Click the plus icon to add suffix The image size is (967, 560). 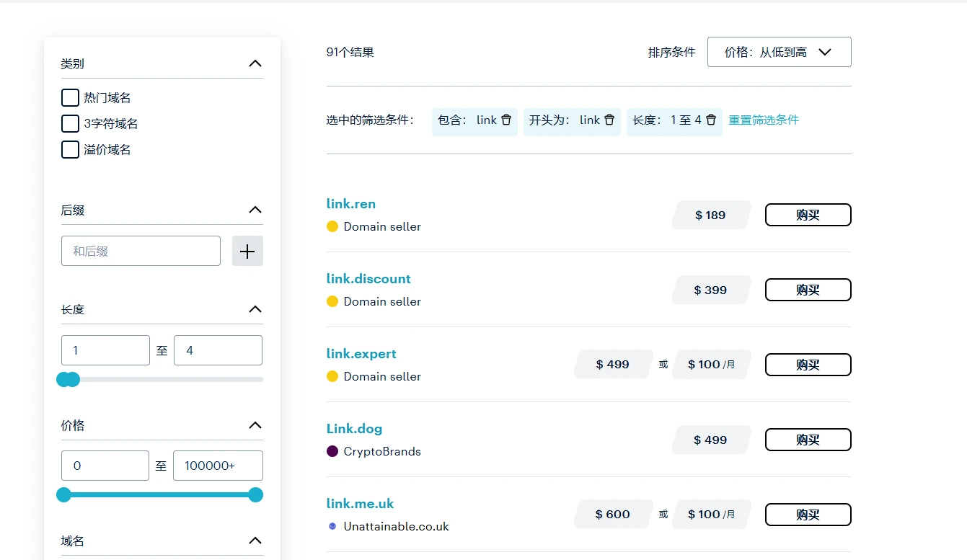click(x=247, y=251)
